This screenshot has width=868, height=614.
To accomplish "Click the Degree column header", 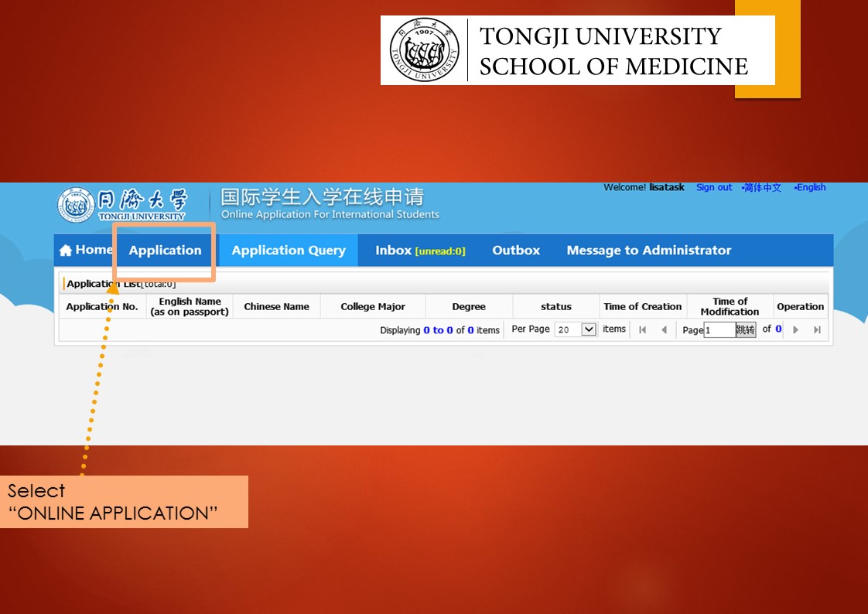I will click(469, 306).
